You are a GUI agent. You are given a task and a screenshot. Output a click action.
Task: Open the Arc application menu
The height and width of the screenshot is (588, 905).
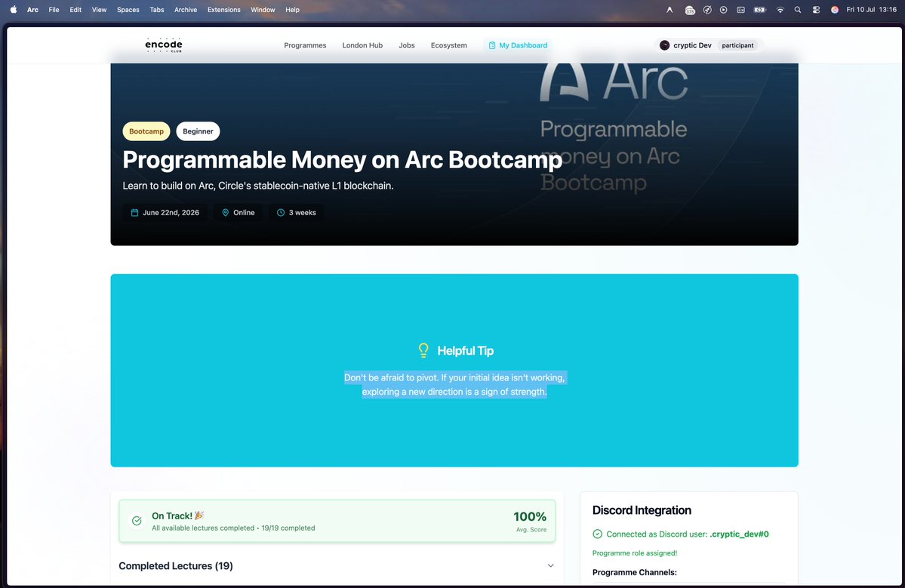coord(33,10)
